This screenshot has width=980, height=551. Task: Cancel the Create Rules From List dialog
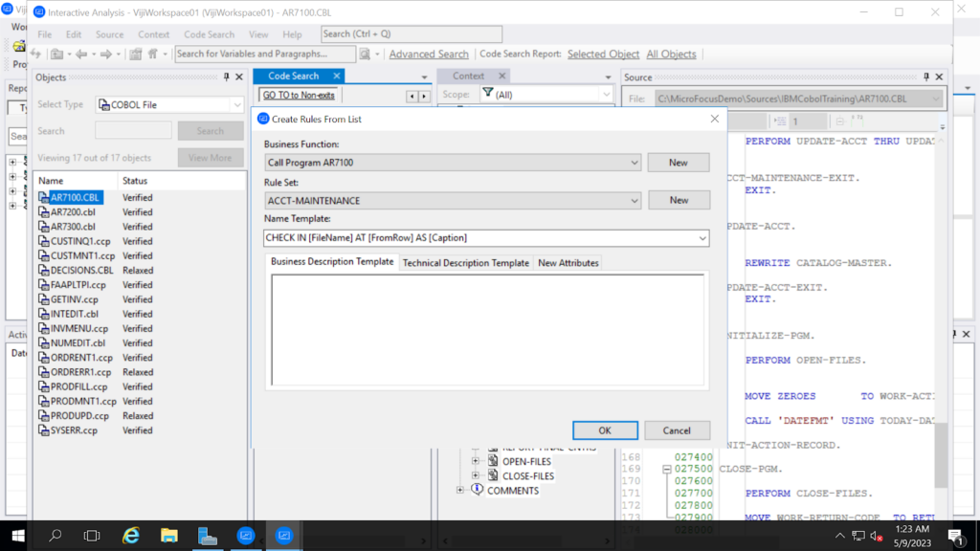pos(677,430)
